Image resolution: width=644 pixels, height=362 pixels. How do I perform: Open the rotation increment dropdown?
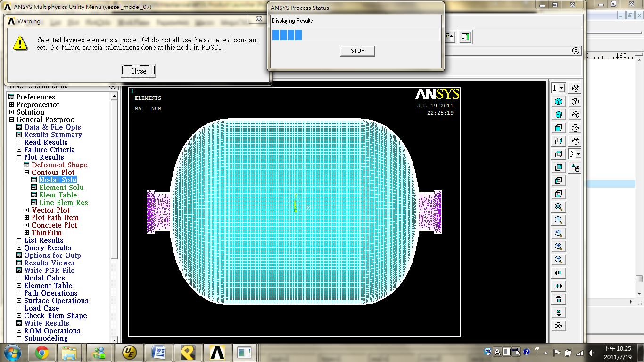pyautogui.click(x=575, y=154)
